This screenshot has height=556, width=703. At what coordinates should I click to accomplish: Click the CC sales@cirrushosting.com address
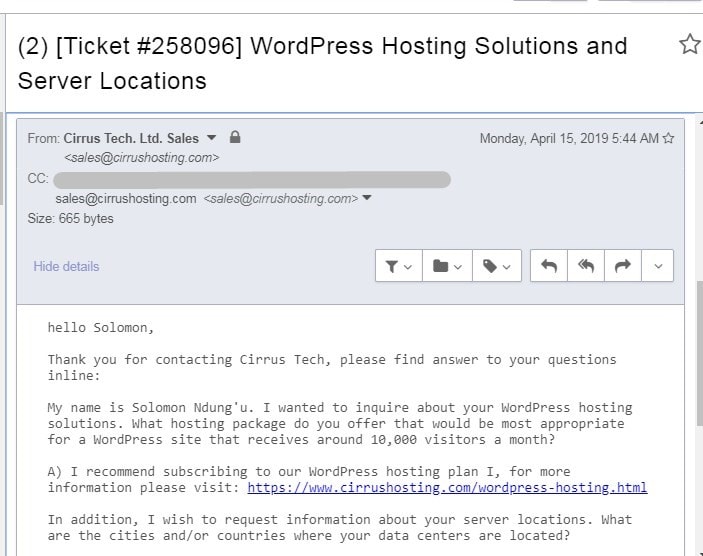(126, 199)
